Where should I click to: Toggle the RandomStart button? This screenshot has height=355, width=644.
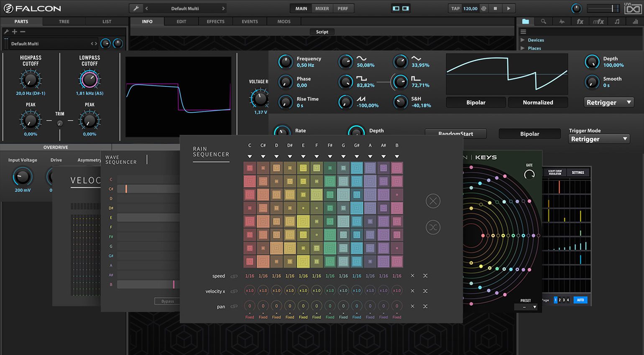pyautogui.click(x=456, y=134)
